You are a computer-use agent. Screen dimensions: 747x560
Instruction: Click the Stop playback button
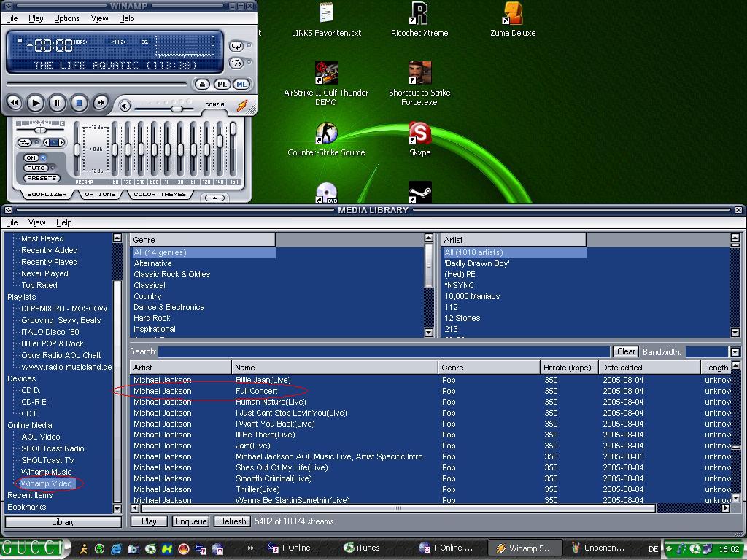click(x=79, y=104)
